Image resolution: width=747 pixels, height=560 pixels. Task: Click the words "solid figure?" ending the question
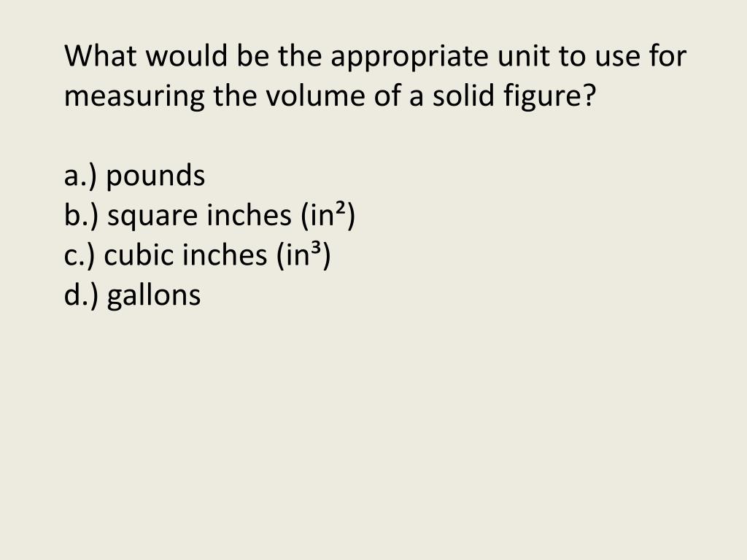tap(514, 97)
